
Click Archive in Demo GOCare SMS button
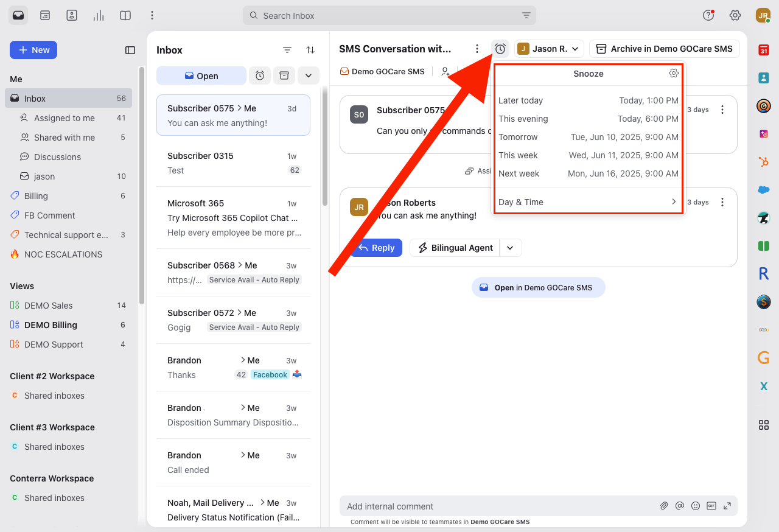[x=665, y=49]
